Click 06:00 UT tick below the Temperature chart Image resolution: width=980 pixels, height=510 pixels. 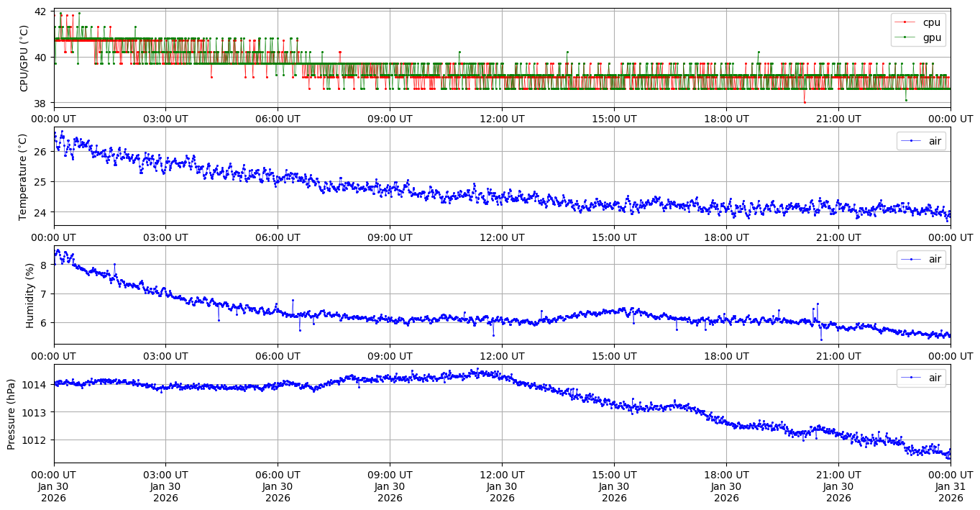[x=278, y=237]
